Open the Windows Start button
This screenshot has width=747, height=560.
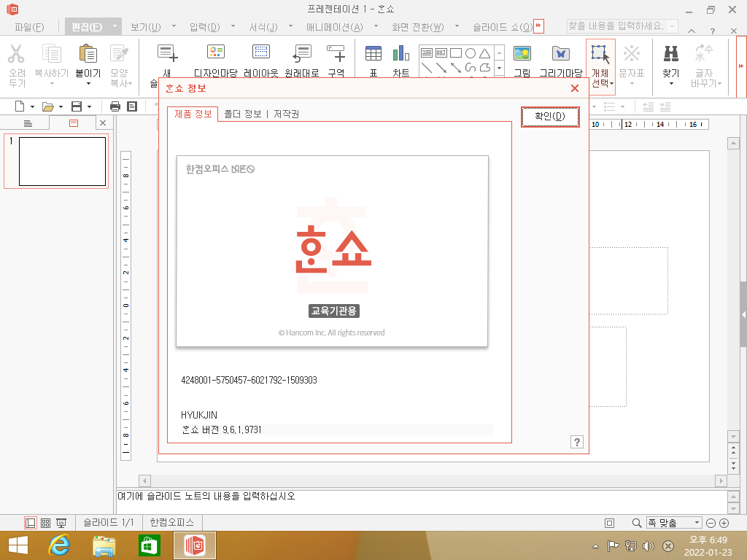point(18,545)
